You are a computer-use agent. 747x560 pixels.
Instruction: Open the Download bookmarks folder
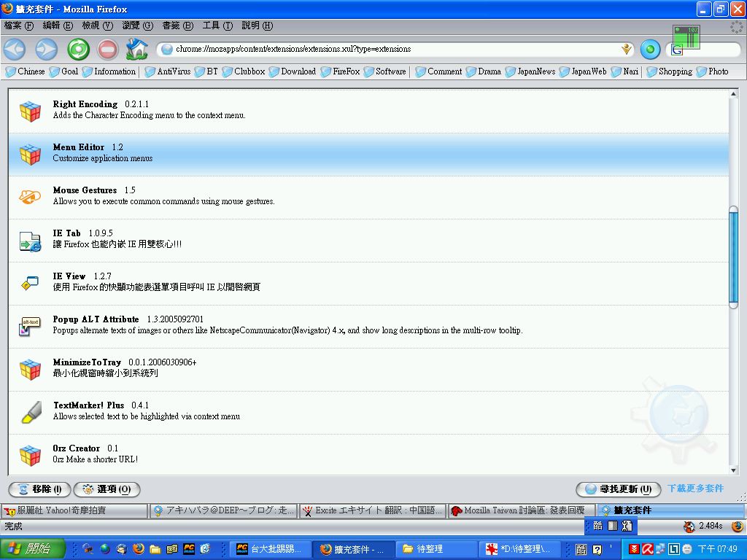click(x=293, y=71)
